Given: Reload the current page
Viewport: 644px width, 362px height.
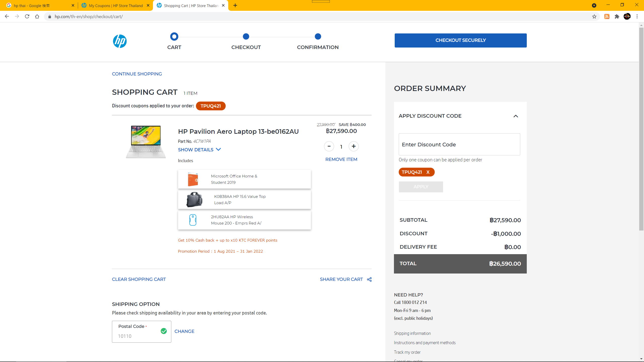Looking at the screenshot, I should click(27, 17).
